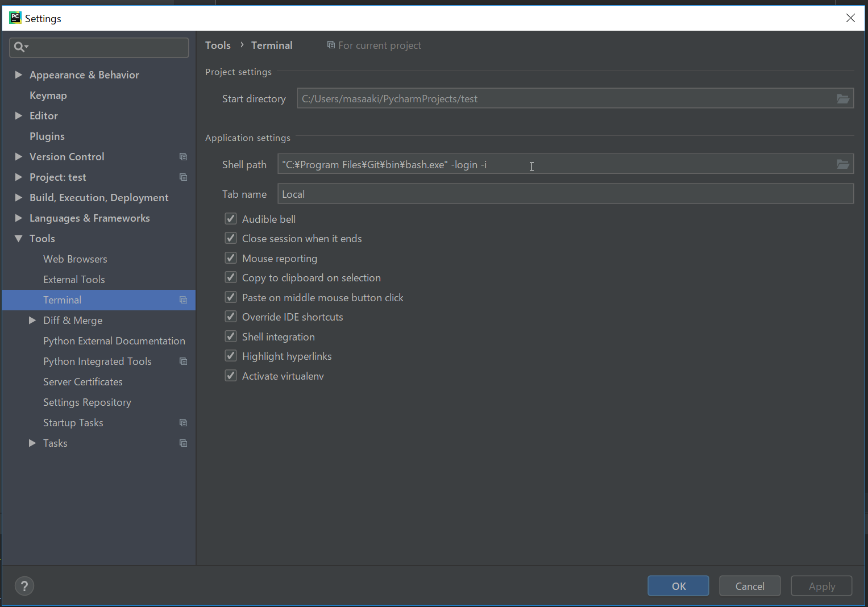Open the search filter options magnifier icon

click(x=20, y=47)
